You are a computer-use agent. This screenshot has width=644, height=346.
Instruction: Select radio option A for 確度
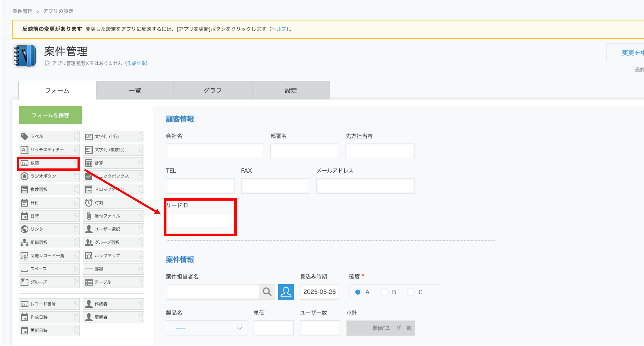click(358, 292)
